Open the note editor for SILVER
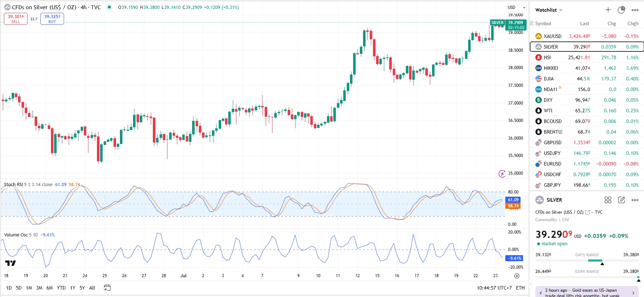Viewport: 644px width, 297px height. 621,200
